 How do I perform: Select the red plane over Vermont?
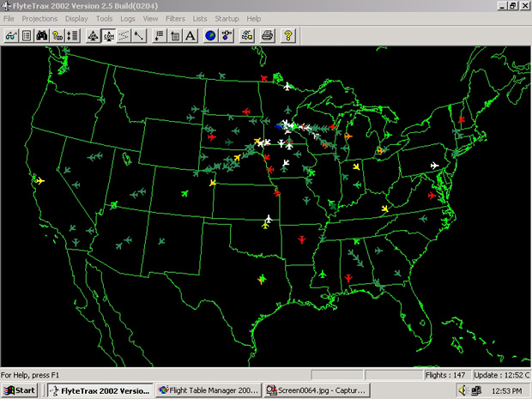pyautogui.click(x=461, y=119)
